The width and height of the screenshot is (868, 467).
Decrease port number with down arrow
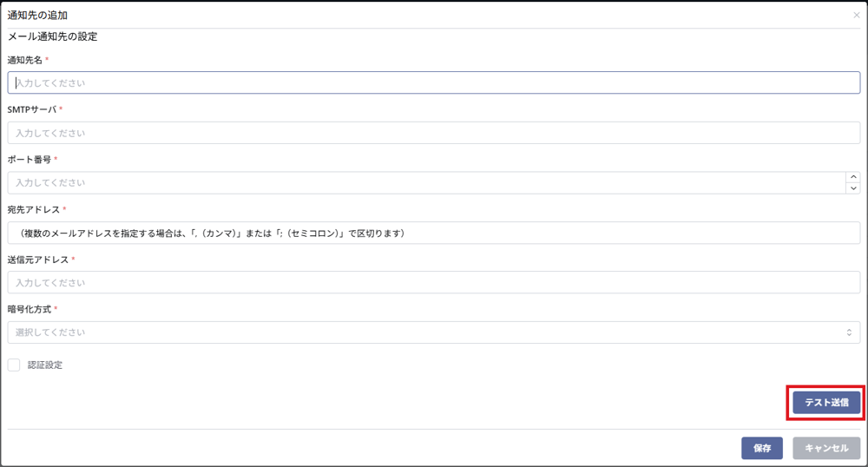pos(853,188)
